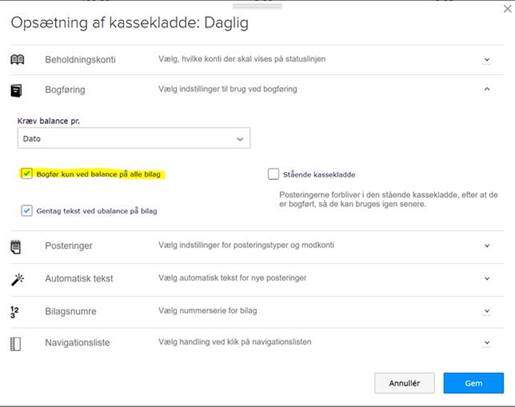Expand the Posteringer section chevron

(x=487, y=246)
